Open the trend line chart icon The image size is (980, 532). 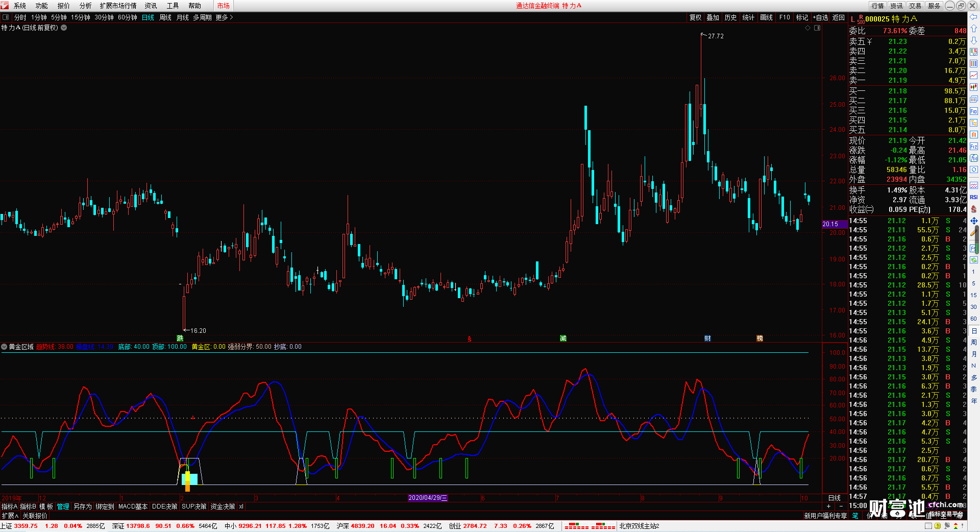pyautogui.click(x=974, y=76)
